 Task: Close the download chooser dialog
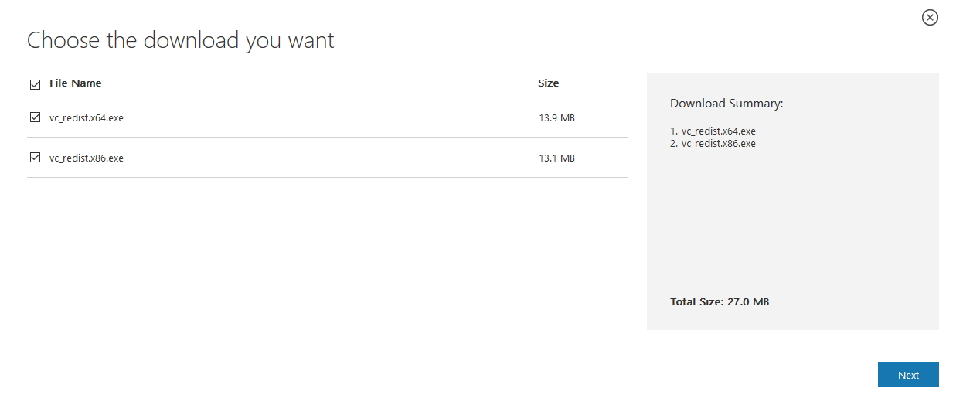930,17
